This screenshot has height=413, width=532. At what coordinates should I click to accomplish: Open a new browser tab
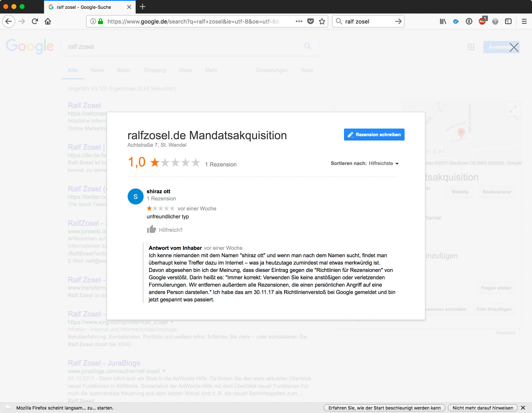tap(143, 7)
